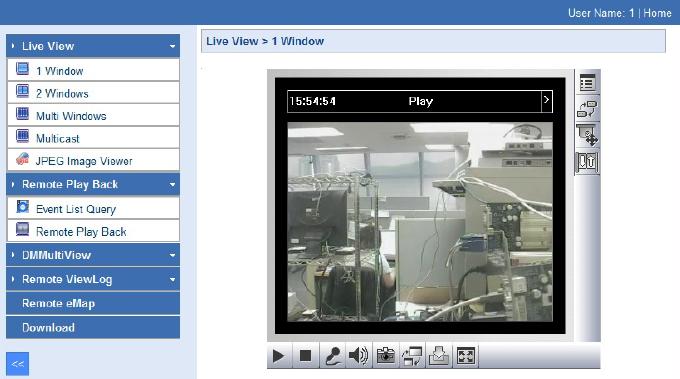
Task: Select the PTZ control icon
Action: tap(587, 135)
